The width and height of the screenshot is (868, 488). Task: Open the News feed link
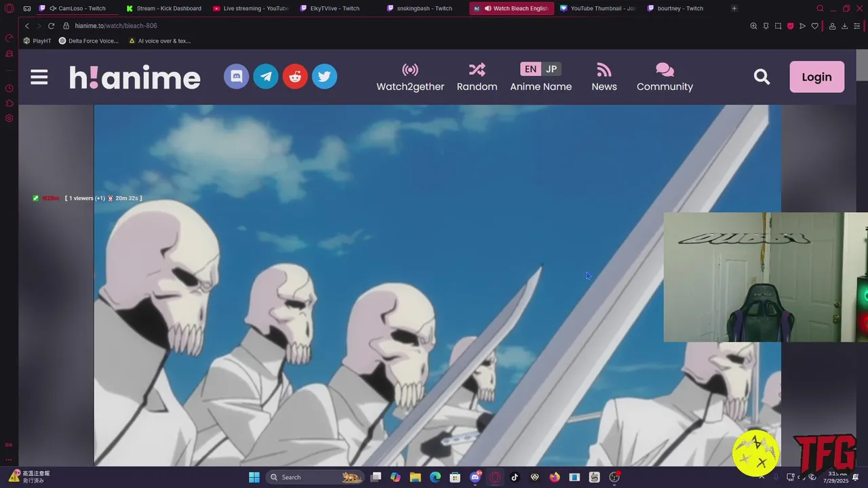coord(604,77)
